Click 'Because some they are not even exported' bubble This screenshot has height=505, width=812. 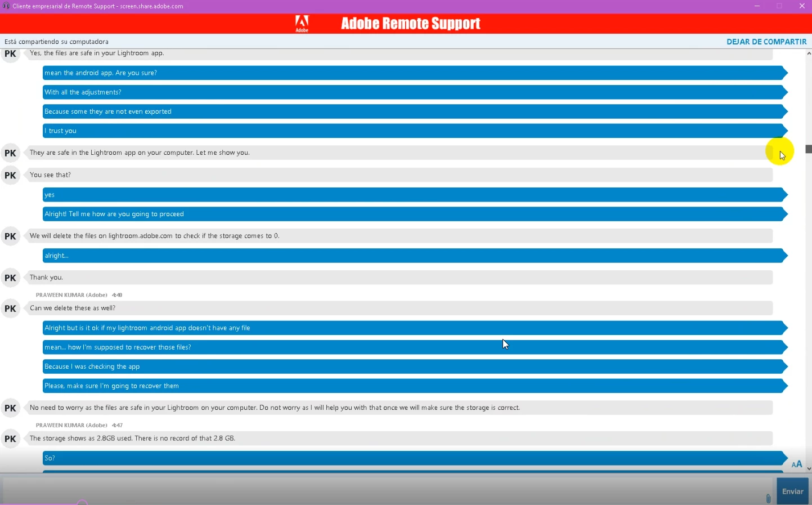pos(415,111)
